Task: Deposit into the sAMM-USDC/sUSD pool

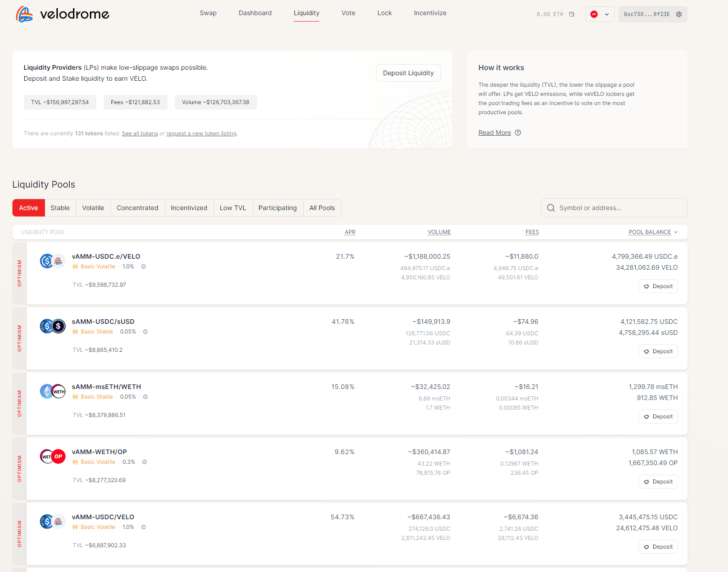Action: [658, 351]
